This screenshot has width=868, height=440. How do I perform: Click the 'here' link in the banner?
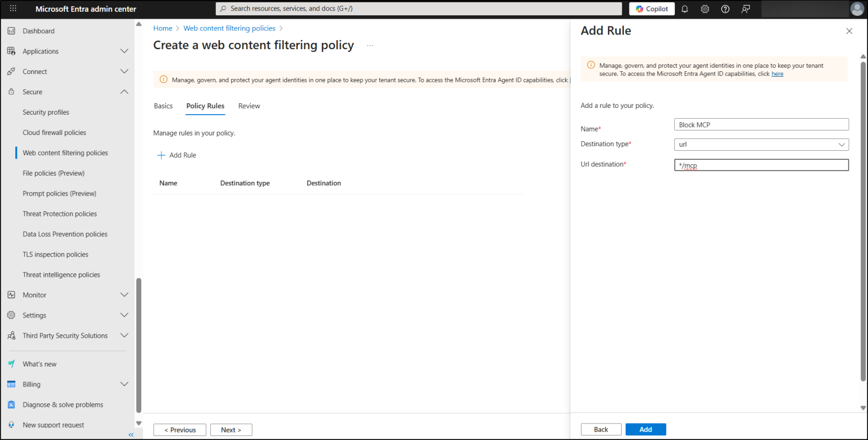coord(777,73)
